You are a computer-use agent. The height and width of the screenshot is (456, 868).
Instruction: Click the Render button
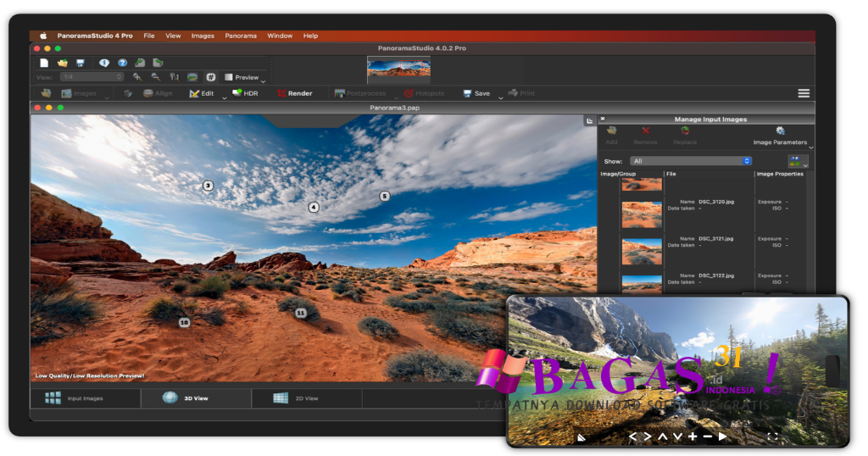pyautogui.click(x=295, y=93)
